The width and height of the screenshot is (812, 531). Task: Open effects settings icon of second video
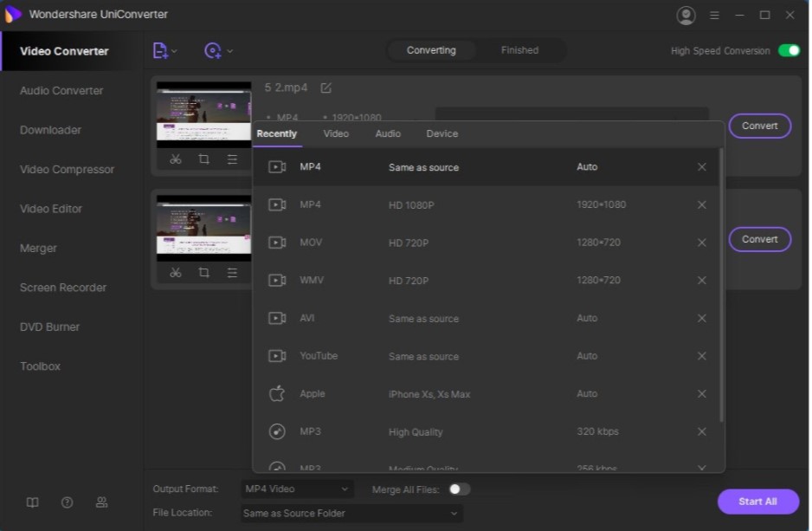(232, 273)
